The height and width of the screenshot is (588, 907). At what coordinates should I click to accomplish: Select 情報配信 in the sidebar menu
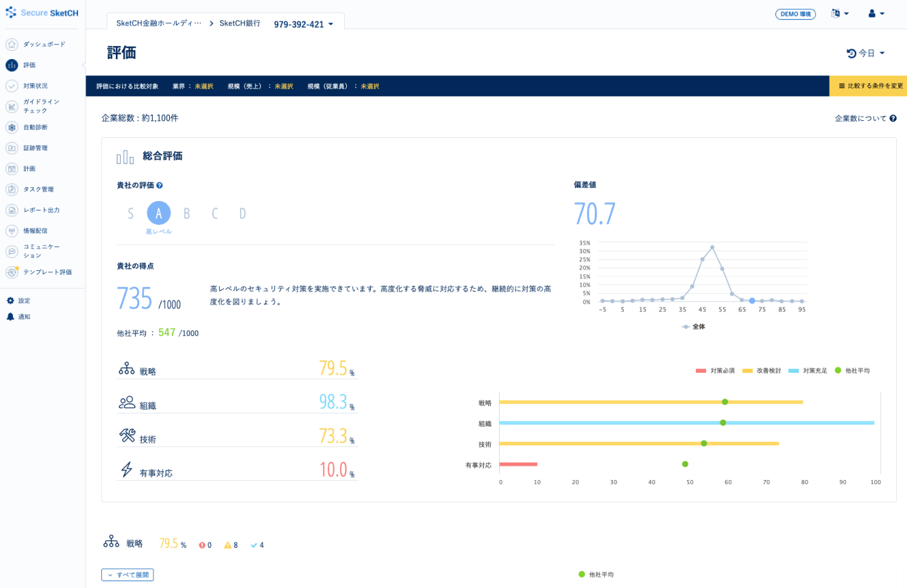(x=35, y=231)
